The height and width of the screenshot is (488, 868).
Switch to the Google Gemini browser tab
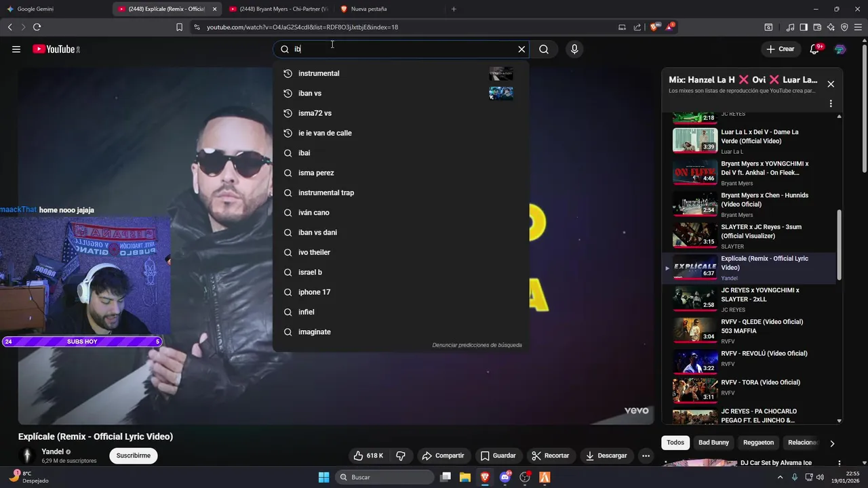tap(54, 9)
